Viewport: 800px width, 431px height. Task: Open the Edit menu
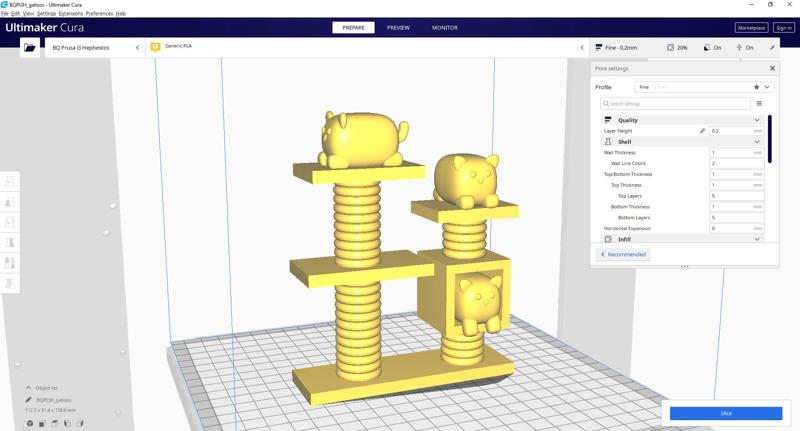click(16, 14)
